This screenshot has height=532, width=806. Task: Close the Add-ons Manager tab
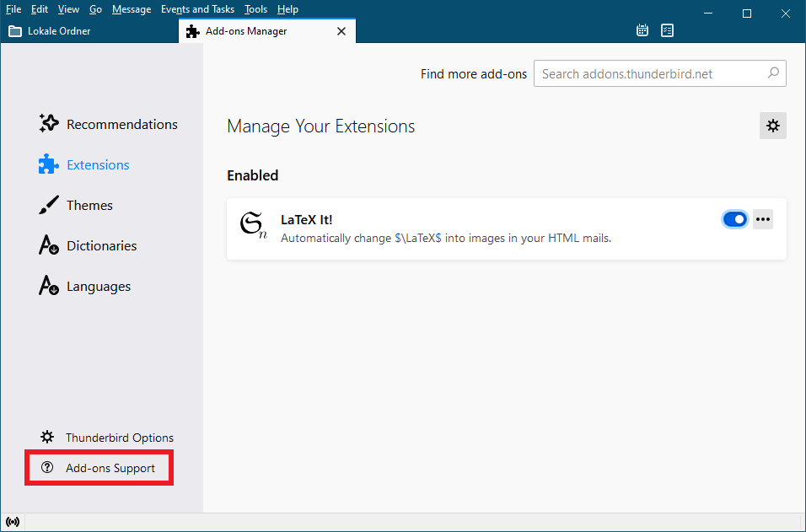(341, 31)
